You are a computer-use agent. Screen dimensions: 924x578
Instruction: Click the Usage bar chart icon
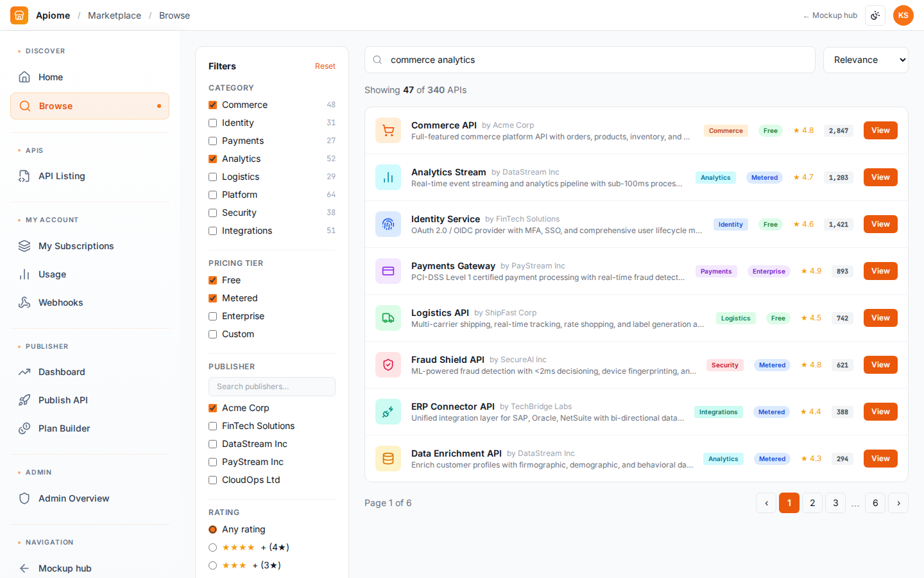point(24,274)
